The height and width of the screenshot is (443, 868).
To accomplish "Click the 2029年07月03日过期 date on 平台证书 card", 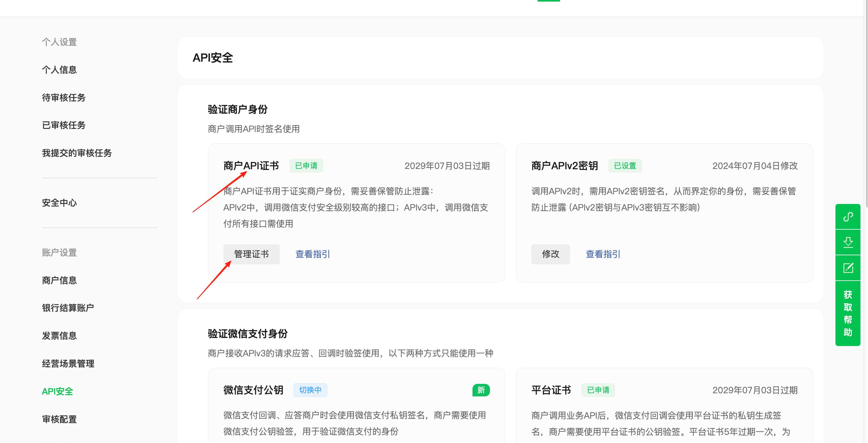I will point(755,390).
